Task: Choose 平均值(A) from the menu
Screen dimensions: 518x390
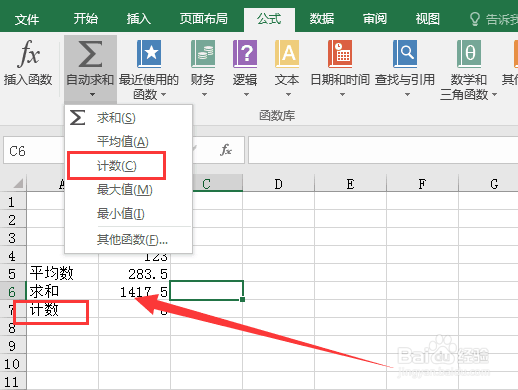Action: pyautogui.click(x=129, y=142)
